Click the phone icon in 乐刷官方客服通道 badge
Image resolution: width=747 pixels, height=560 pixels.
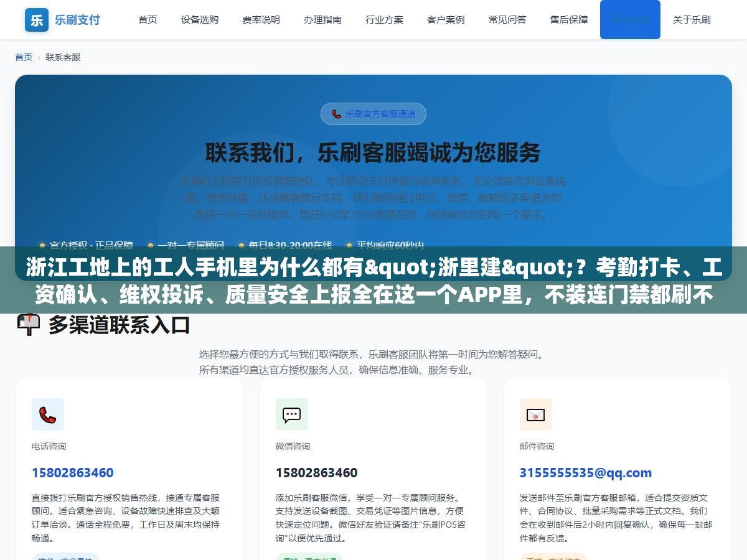click(337, 114)
